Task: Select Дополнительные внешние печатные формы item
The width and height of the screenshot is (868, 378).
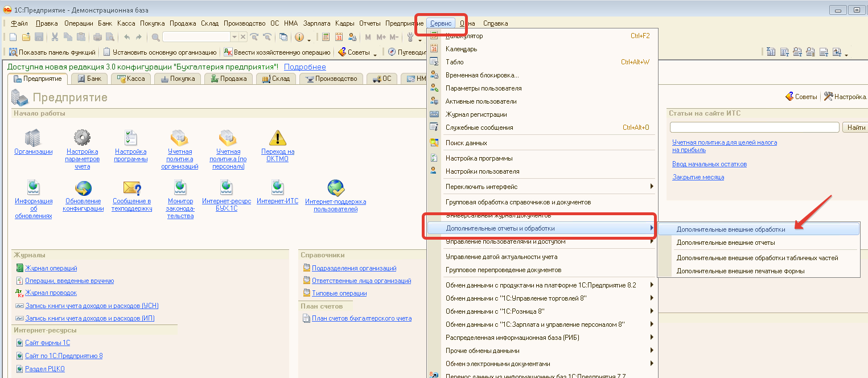Action: [x=758, y=271]
